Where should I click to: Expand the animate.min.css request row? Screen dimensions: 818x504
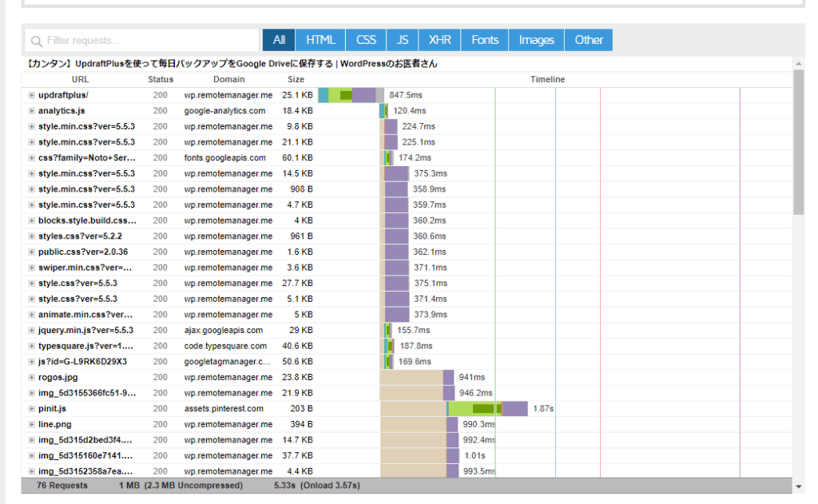[x=32, y=314]
